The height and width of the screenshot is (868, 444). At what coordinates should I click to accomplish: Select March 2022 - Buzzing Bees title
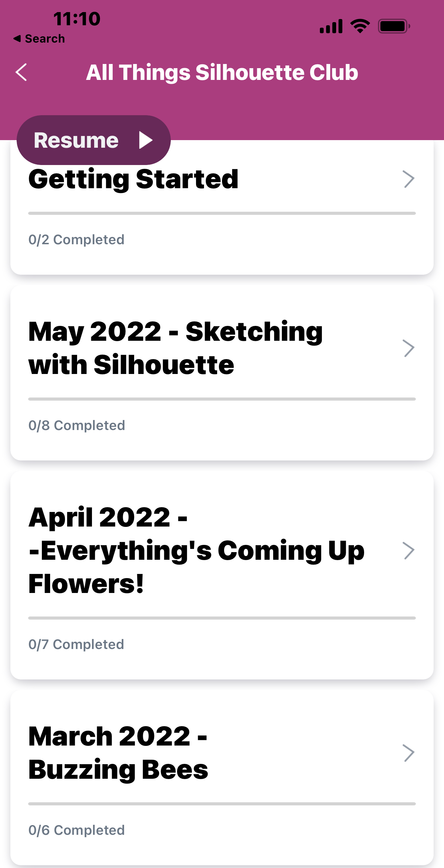tap(118, 753)
